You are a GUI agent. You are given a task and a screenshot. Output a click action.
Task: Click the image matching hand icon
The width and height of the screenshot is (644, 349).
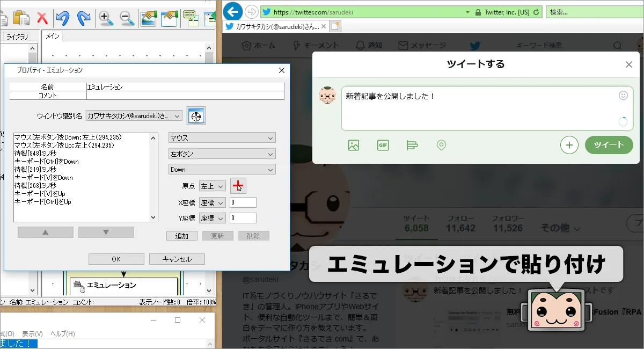(149, 18)
